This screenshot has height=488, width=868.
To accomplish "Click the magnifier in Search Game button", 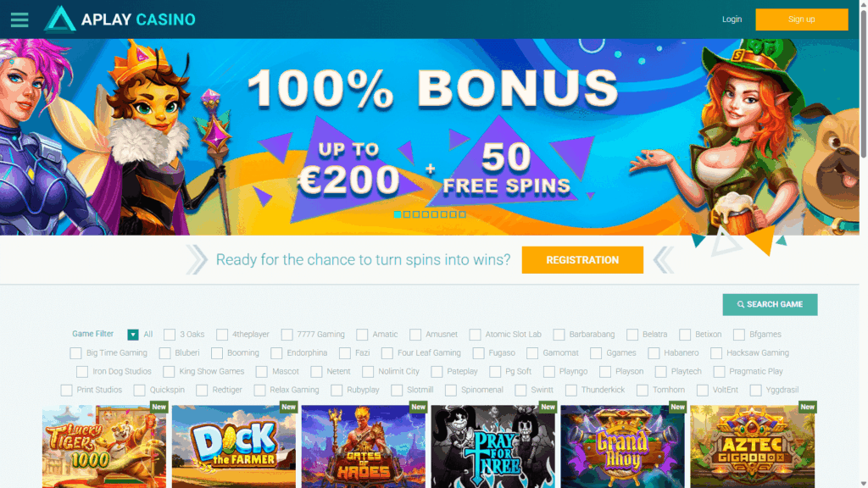I will [741, 304].
